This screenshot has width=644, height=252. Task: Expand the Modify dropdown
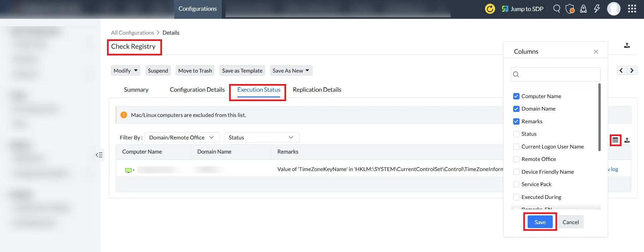(125, 71)
